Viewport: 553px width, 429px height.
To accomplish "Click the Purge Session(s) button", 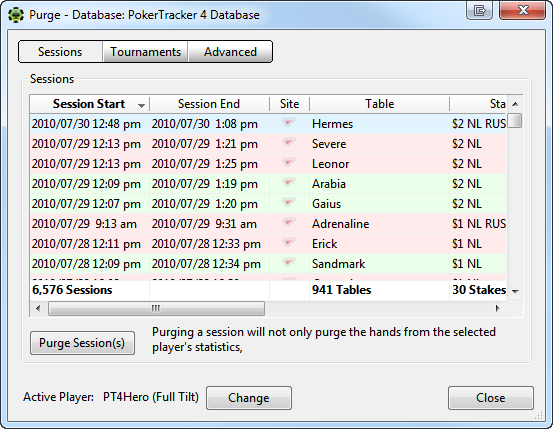I will pyautogui.click(x=82, y=343).
